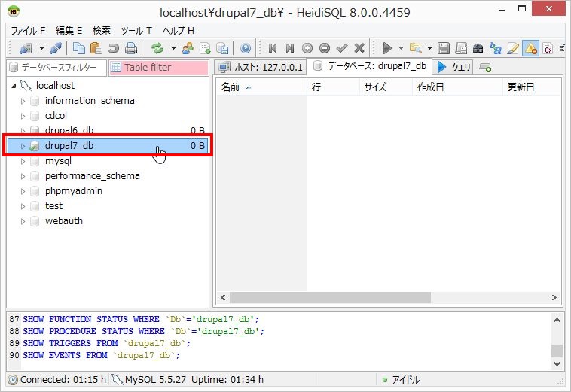The height and width of the screenshot is (392, 571).
Task: Click the save as snippet icon
Action: pos(461,48)
